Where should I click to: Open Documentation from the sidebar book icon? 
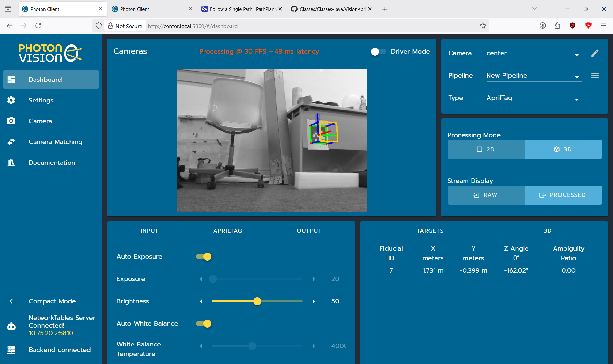[11, 163]
